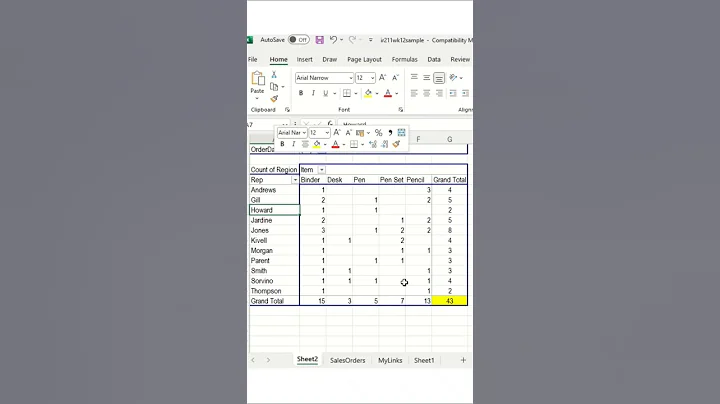This screenshot has width=720, height=404.
Task: Click the Orientation text-angle icon
Action: (453, 78)
